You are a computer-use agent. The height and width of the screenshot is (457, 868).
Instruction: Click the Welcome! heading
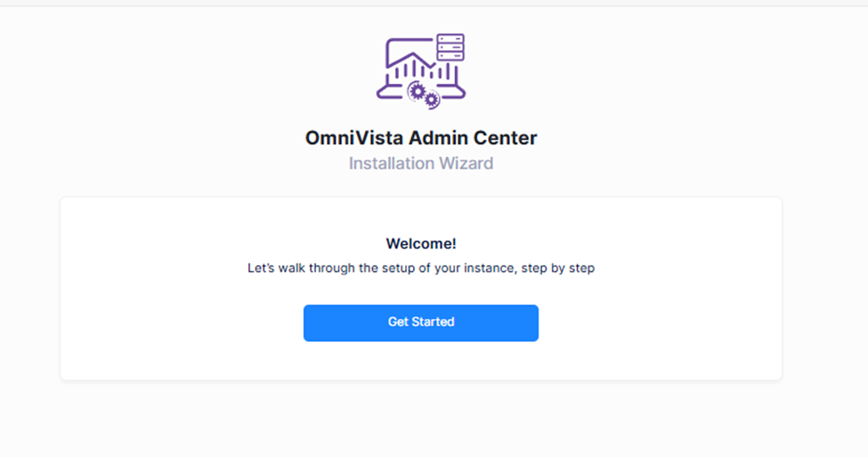(x=421, y=243)
